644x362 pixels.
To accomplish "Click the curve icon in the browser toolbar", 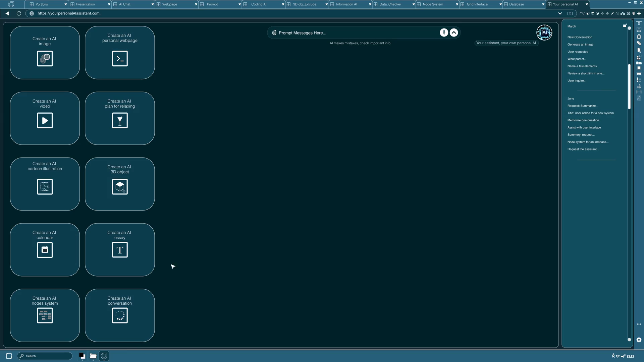I will [x=582, y=13].
